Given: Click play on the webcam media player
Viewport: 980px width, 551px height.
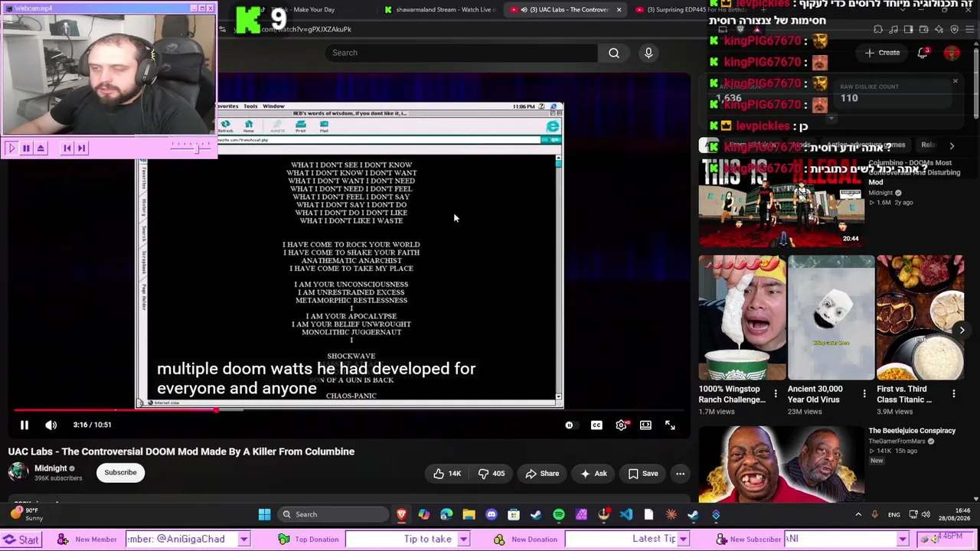Looking at the screenshot, I should 11,148.
